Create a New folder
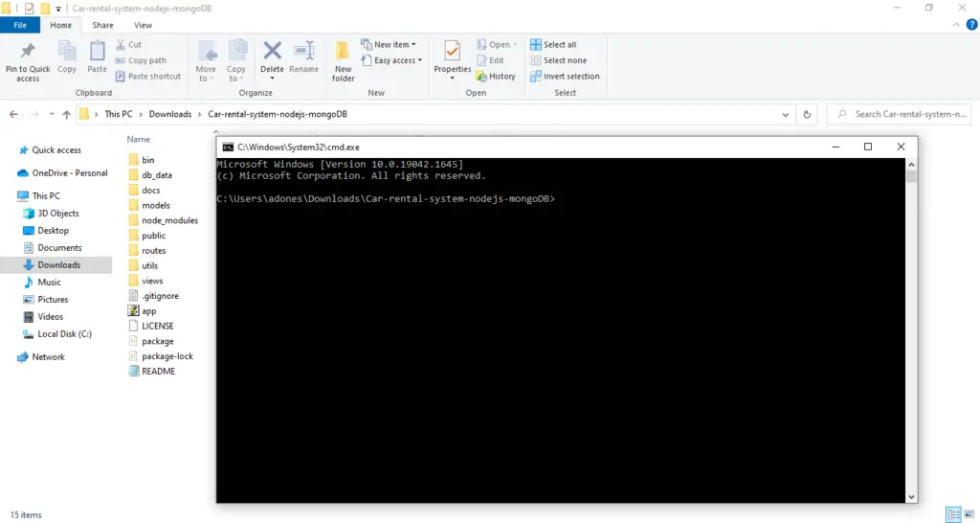Image resolution: width=980 pixels, height=523 pixels. point(343,61)
